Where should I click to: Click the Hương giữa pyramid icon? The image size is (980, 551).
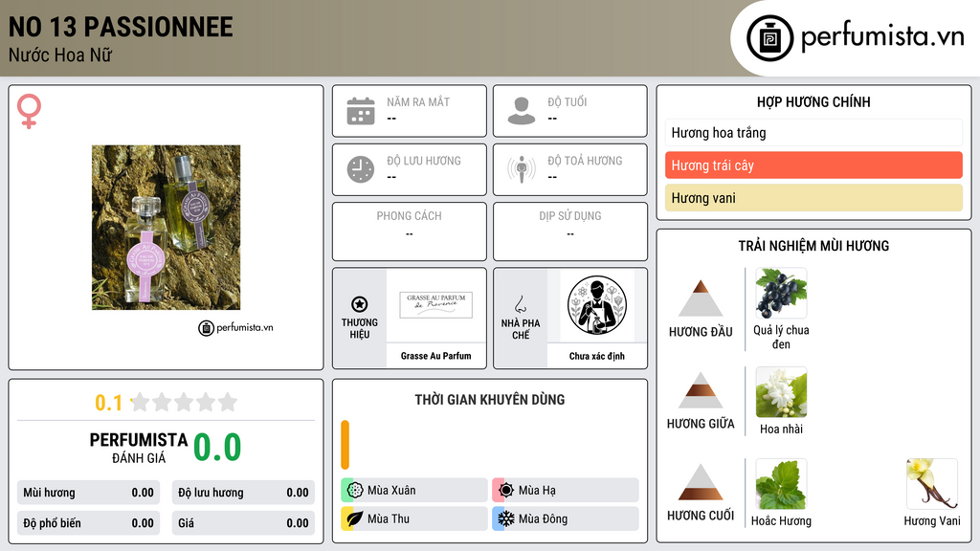pos(701,390)
